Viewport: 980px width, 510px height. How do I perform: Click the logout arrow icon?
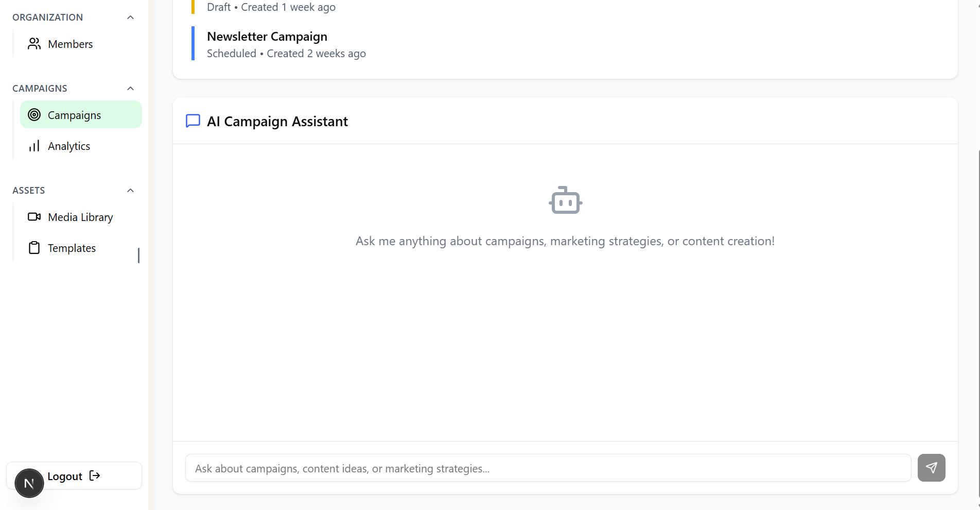pos(95,475)
